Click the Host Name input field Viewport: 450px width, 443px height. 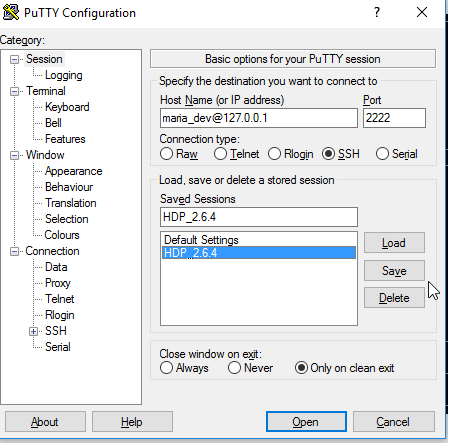259,118
